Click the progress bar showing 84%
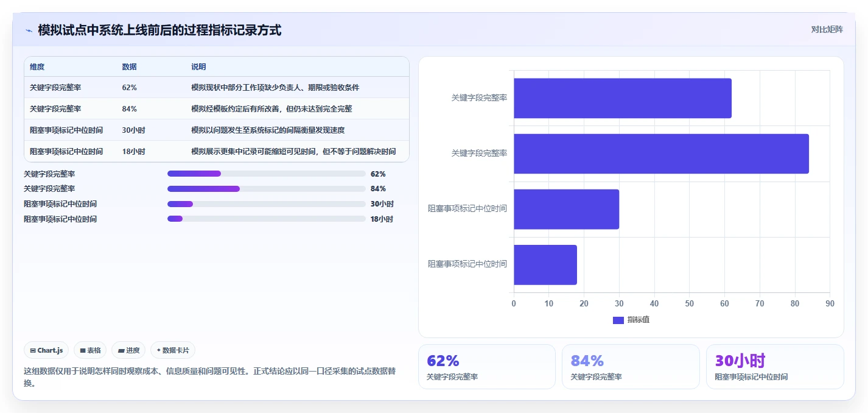 (x=267, y=189)
